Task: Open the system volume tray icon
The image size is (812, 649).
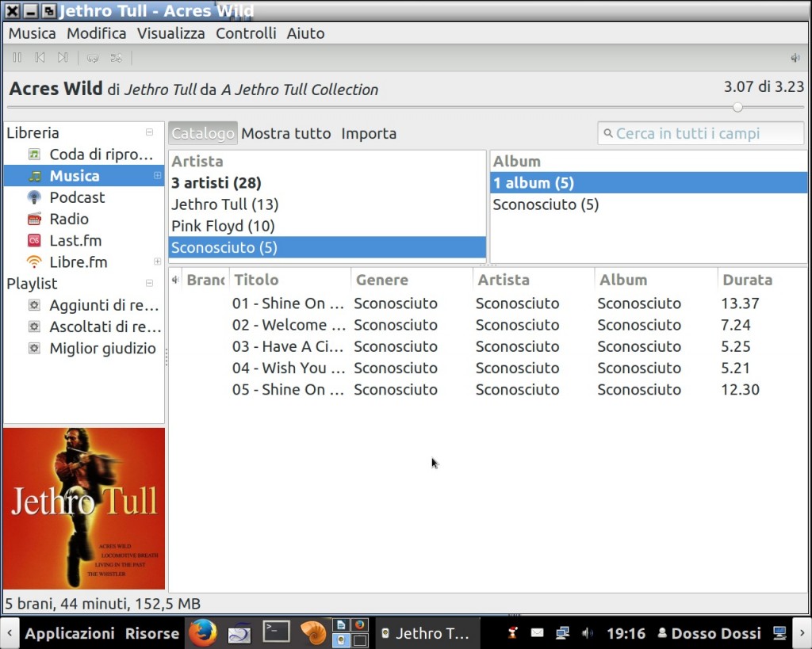Action: click(588, 632)
